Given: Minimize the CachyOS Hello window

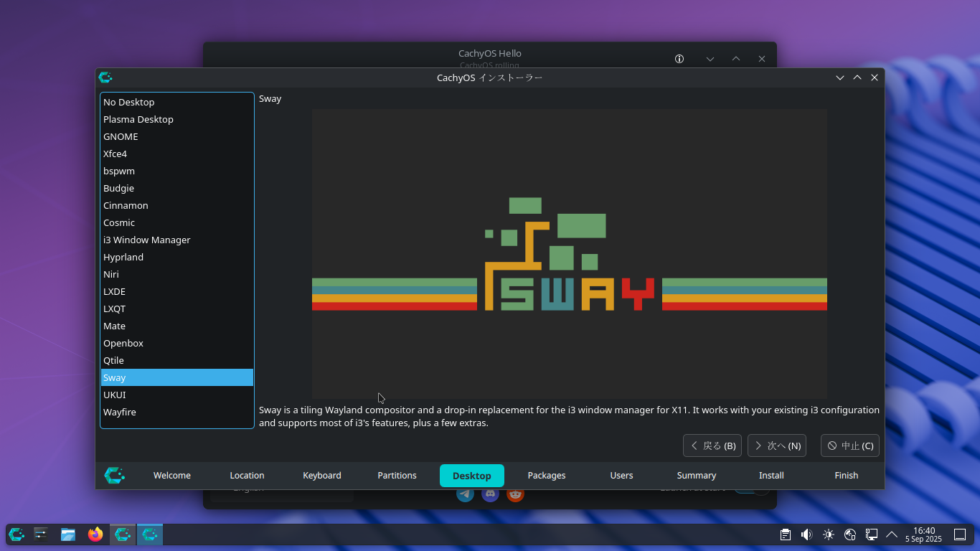Looking at the screenshot, I should point(710,59).
